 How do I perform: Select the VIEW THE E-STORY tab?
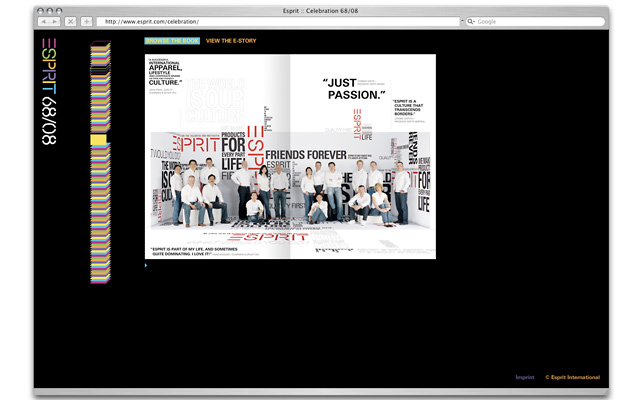pos(231,41)
